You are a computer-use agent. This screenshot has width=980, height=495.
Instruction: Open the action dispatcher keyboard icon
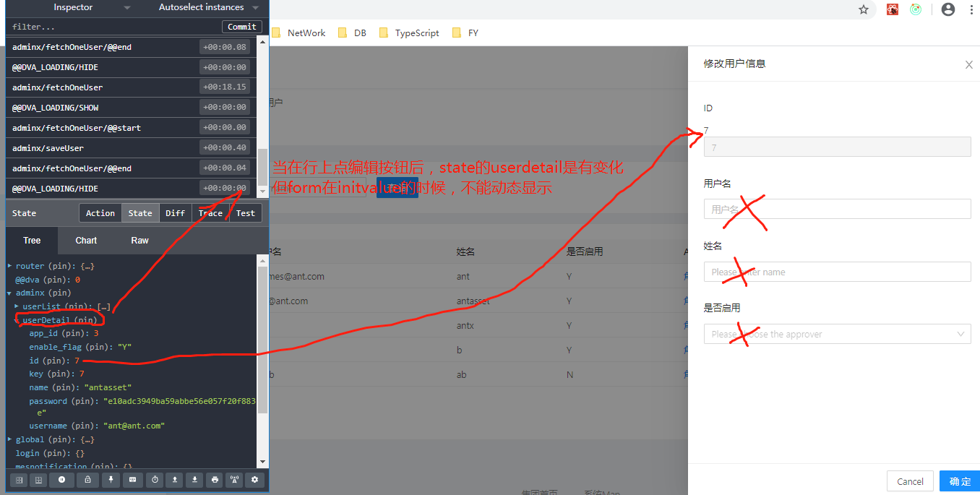tap(132, 480)
